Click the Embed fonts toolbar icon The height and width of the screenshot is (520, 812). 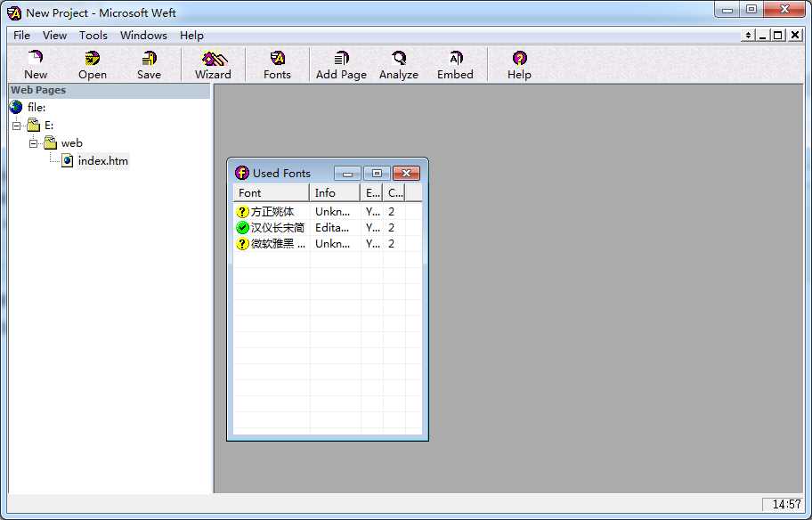pos(455,58)
